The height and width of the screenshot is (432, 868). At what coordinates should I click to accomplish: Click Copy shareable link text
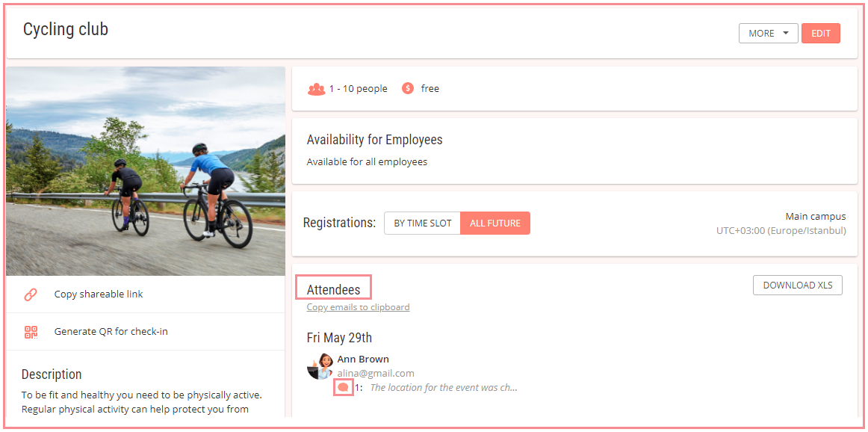point(99,294)
